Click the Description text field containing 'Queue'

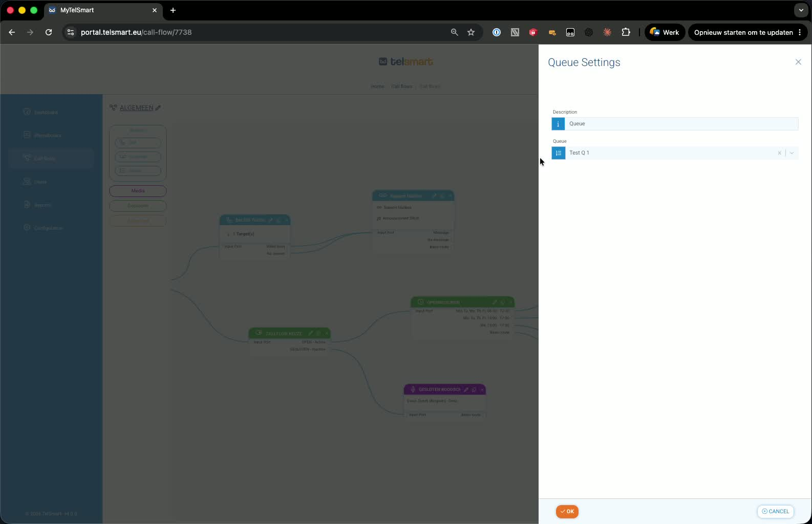(x=681, y=123)
